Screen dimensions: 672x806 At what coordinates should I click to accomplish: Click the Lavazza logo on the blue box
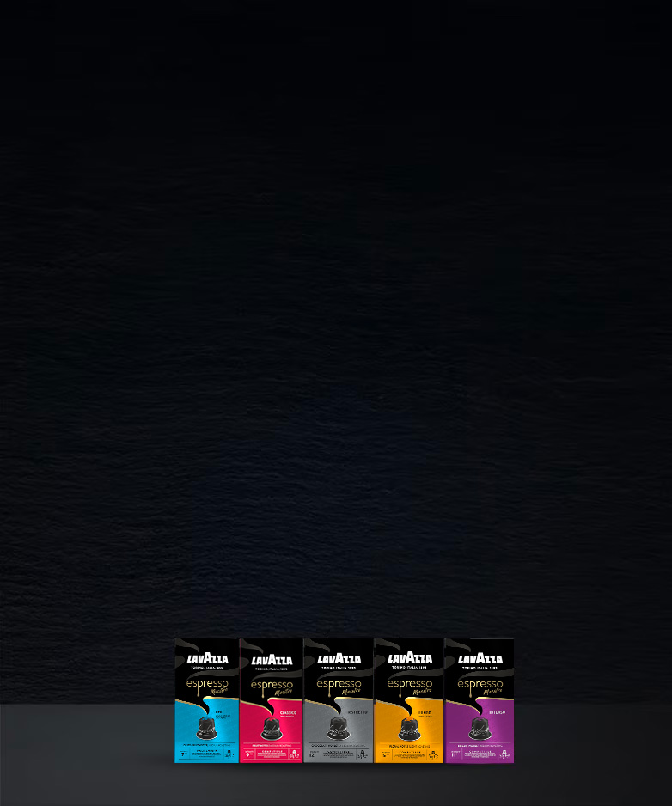(207, 659)
